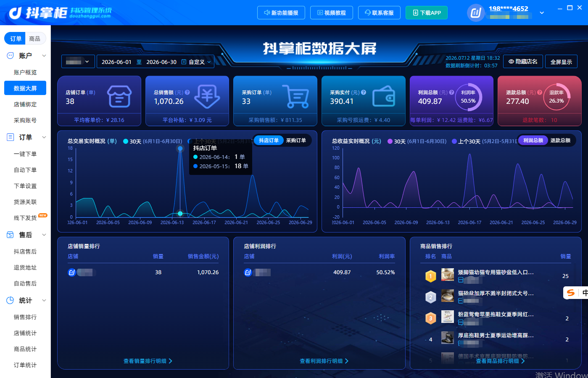Click the store logo in 店铺利润排行 row
Screen dimensions: 588x378
248,272
